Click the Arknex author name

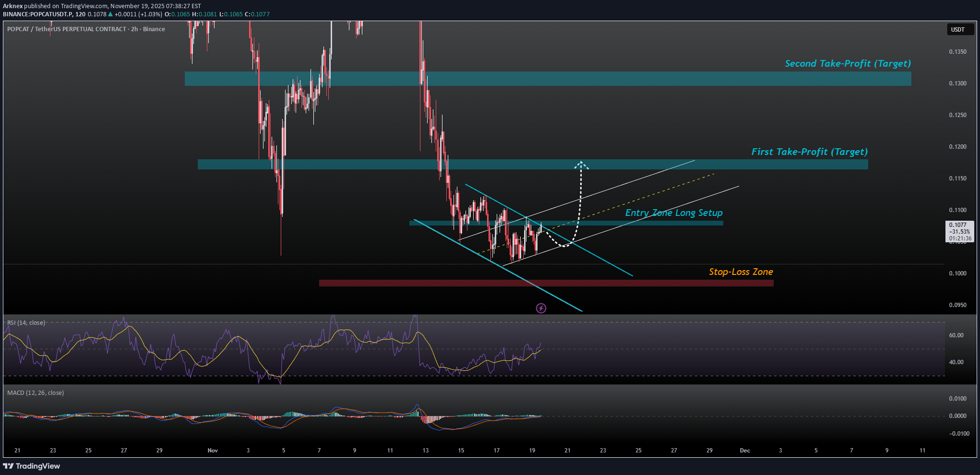pyautogui.click(x=12, y=6)
